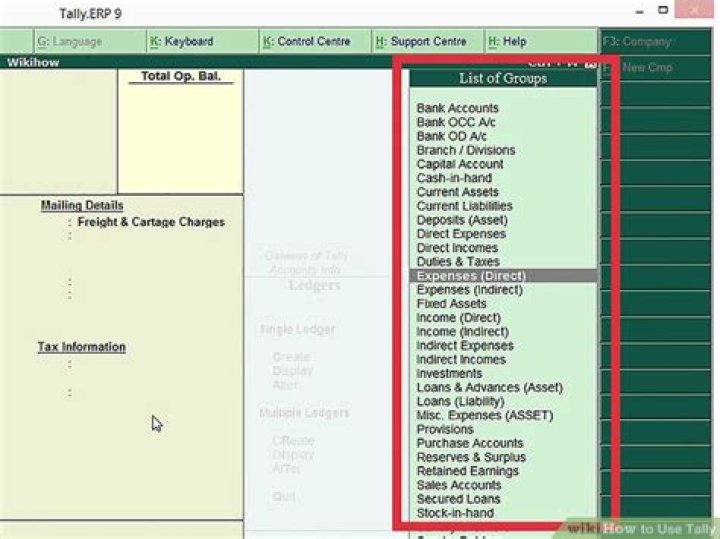720x539 pixels.
Task: Select Bank OCC A/c group
Action: tap(456, 122)
